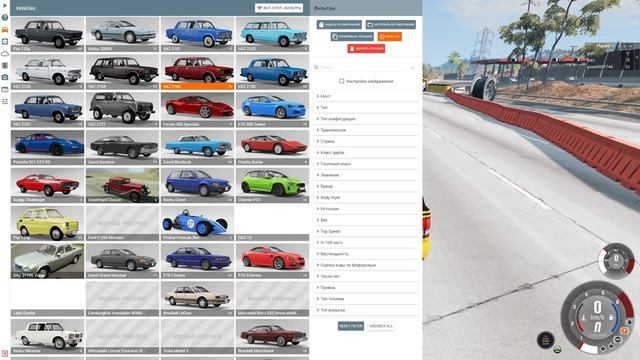
Task: Click the orange button in the Filters panel
Action: click(x=389, y=37)
